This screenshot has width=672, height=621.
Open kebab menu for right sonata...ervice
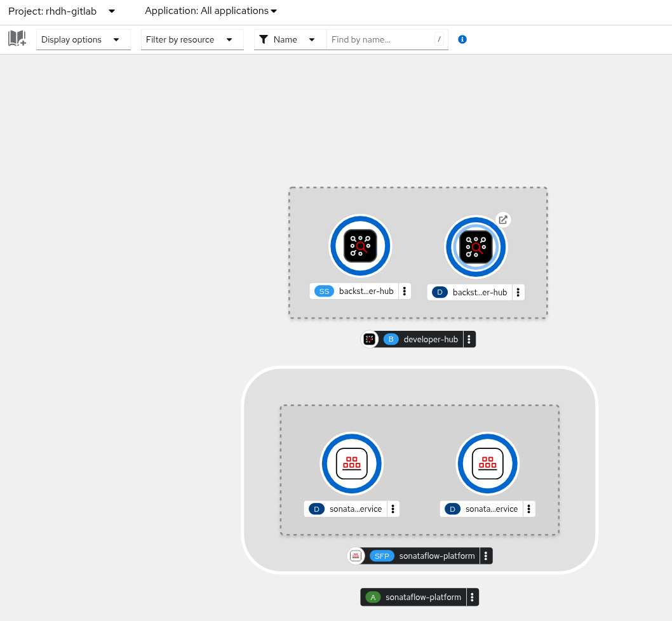pos(529,509)
